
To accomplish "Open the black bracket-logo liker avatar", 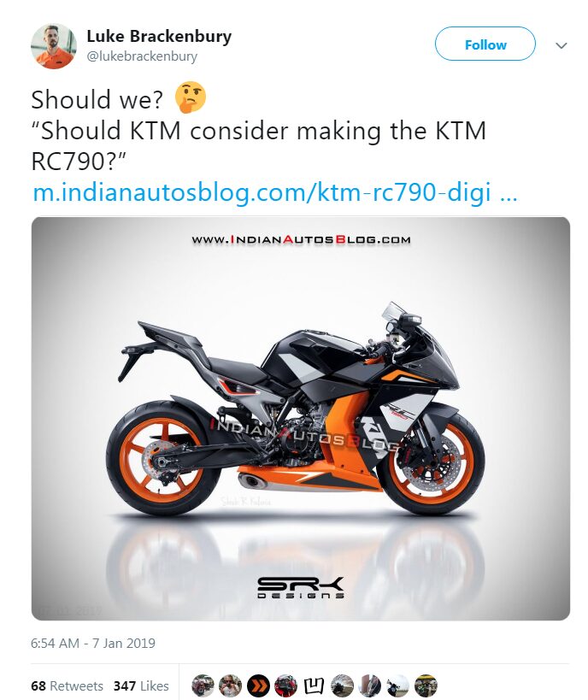I will pos(314,685).
